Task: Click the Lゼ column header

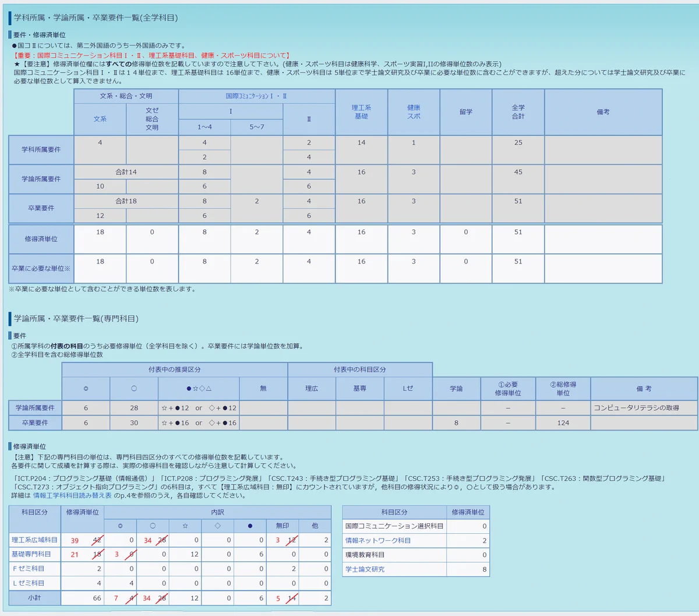Action: point(408,388)
